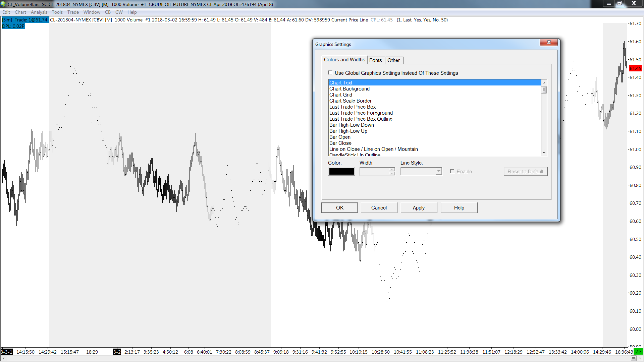Open the black Color swatch picker
The image size is (644, 362).
point(341,172)
